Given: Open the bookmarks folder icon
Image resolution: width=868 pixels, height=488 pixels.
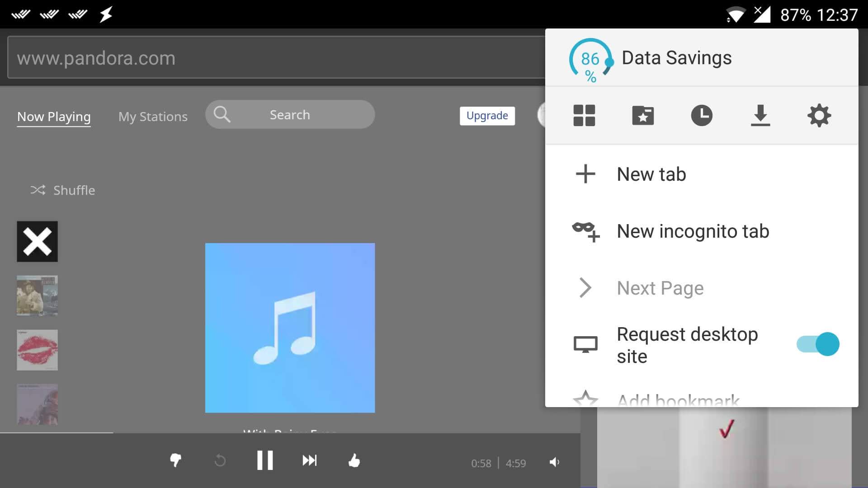Looking at the screenshot, I should click(643, 116).
